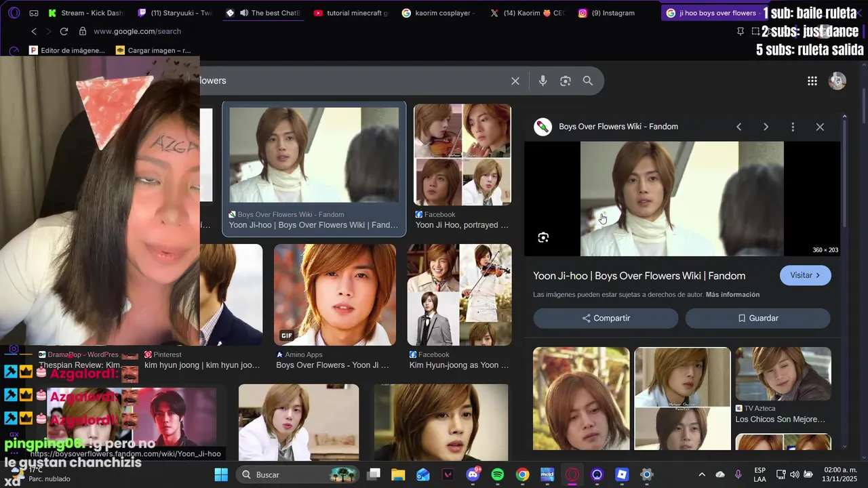Click 'Yoon Ji Hoo, portrayed ...' result caption
Image resolution: width=868 pixels, height=488 pixels.
pyautogui.click(x=462, y=225)
